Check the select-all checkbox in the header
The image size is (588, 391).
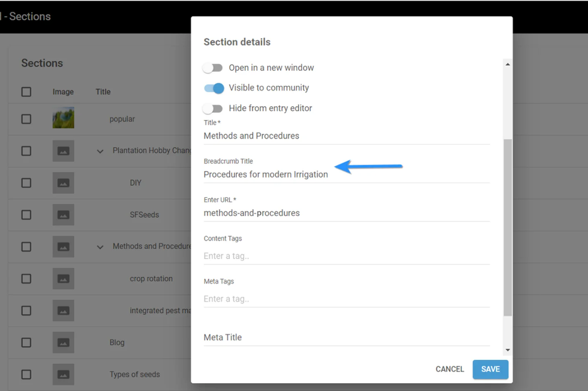pyautogui.click(x=26, y=91)
